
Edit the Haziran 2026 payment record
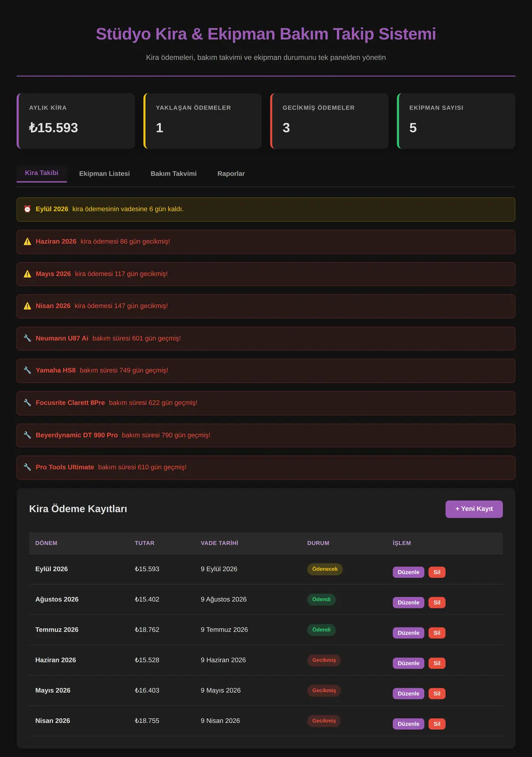(x=408, y=663)
